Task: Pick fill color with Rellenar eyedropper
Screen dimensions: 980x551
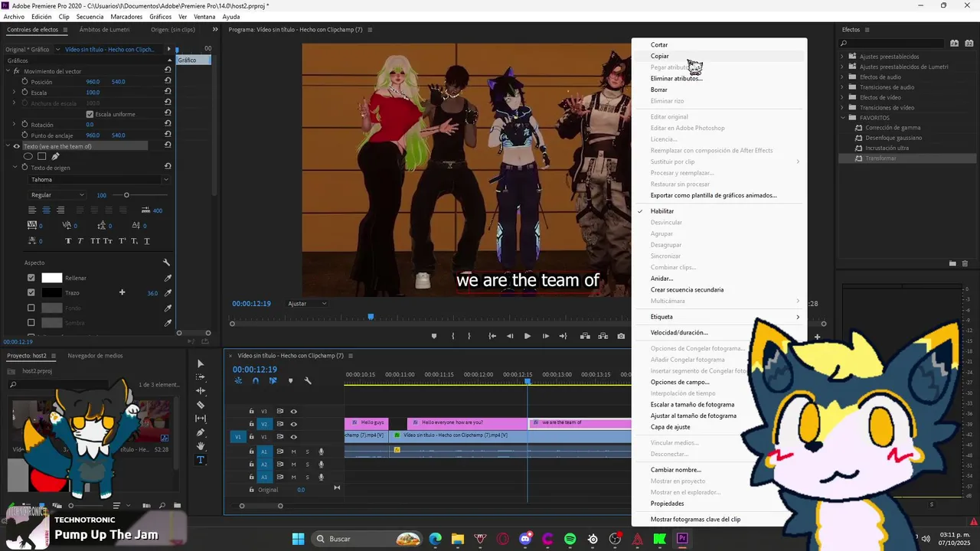Action: 168,278
